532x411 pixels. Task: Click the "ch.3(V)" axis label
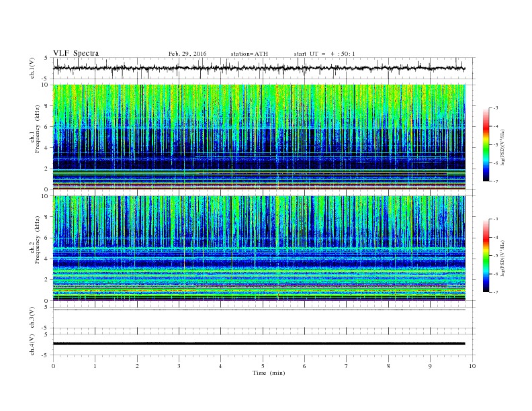pos(32,318)
